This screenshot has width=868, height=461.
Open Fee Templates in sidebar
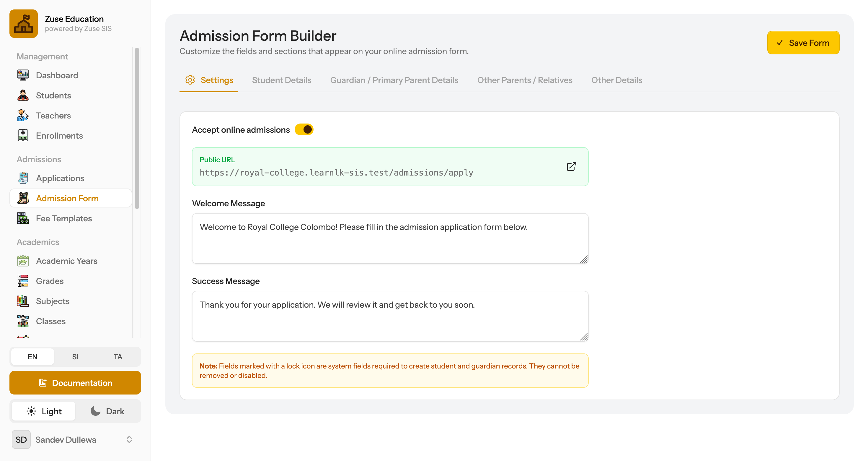point(71,218)
